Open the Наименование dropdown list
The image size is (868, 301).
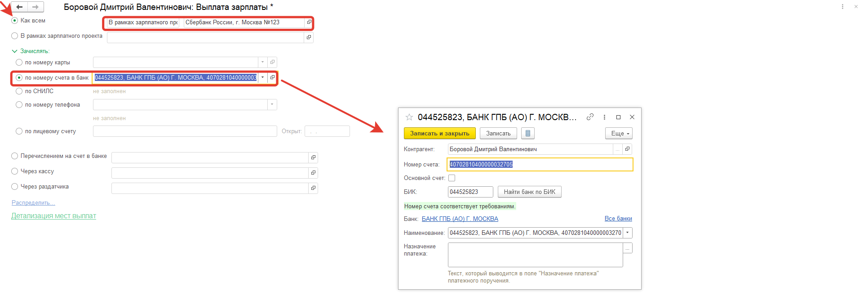tap(628, 233)
